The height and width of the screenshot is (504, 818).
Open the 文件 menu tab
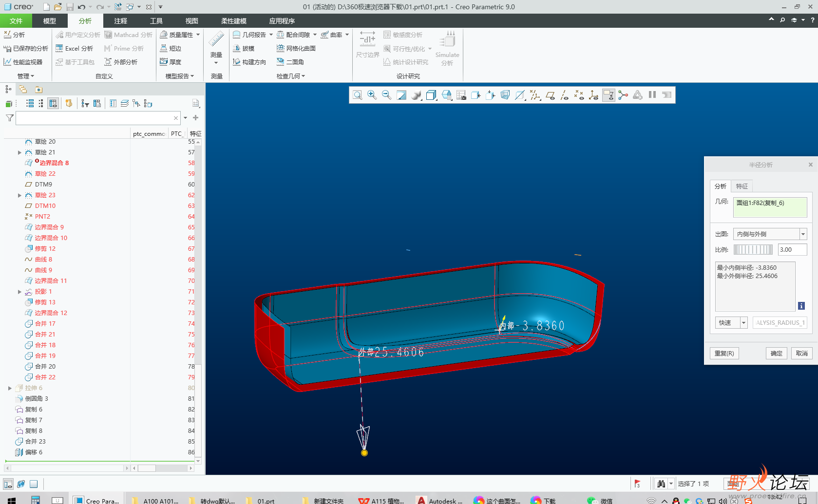coord(16,21)
